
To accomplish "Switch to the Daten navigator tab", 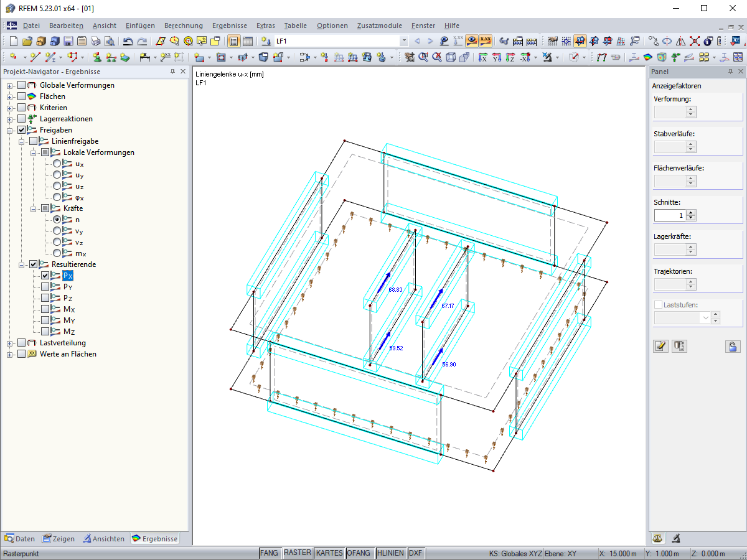I will coord(20,539).
